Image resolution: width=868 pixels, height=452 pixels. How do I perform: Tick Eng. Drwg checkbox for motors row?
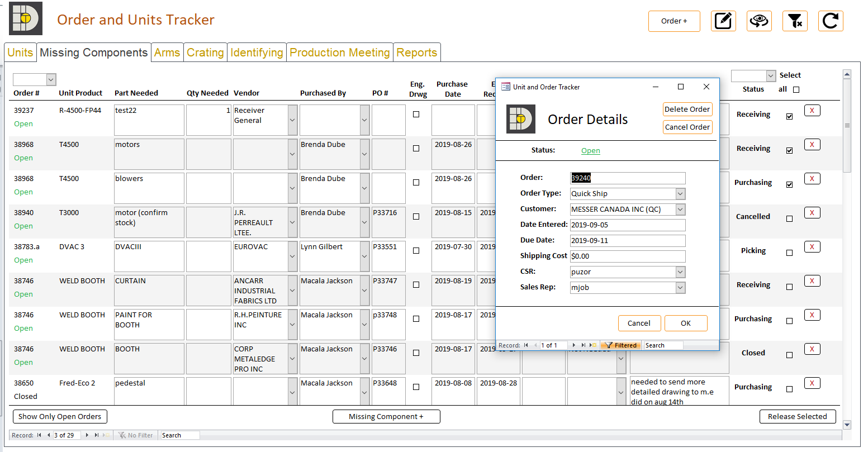(x=416, y=149)
